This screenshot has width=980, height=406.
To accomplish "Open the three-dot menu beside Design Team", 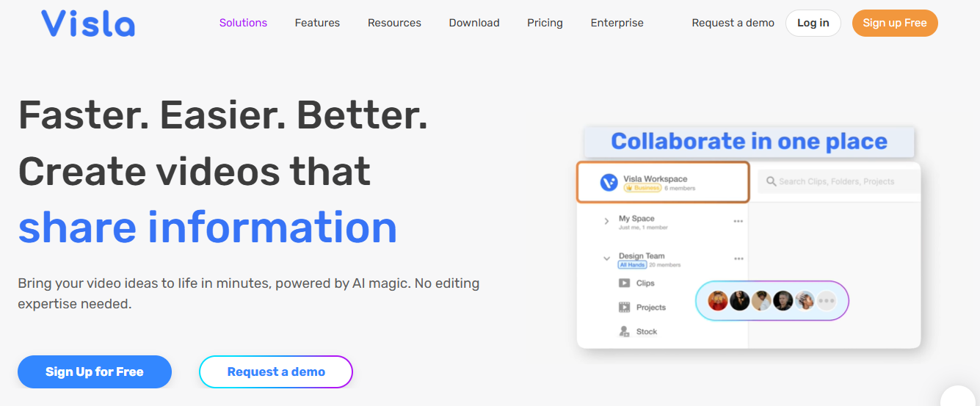I will point(738,258).
